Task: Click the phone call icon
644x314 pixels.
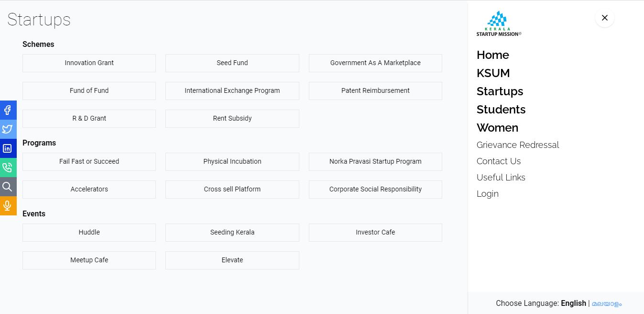Action: (x=8, y=168)
